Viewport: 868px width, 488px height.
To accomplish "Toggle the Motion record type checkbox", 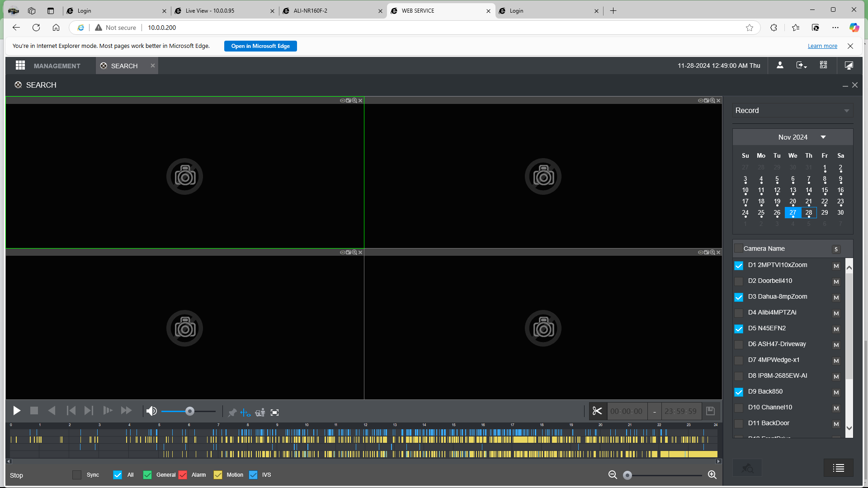I will [x=218, y=475].
